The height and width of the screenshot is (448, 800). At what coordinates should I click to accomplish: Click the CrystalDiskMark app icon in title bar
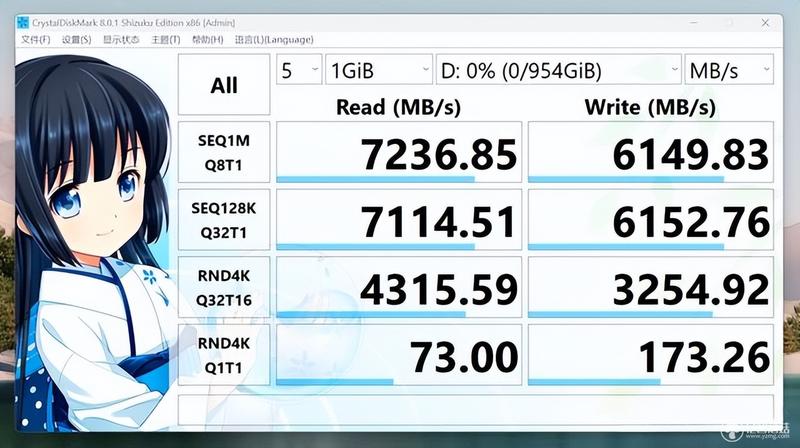tap(23, 23)
